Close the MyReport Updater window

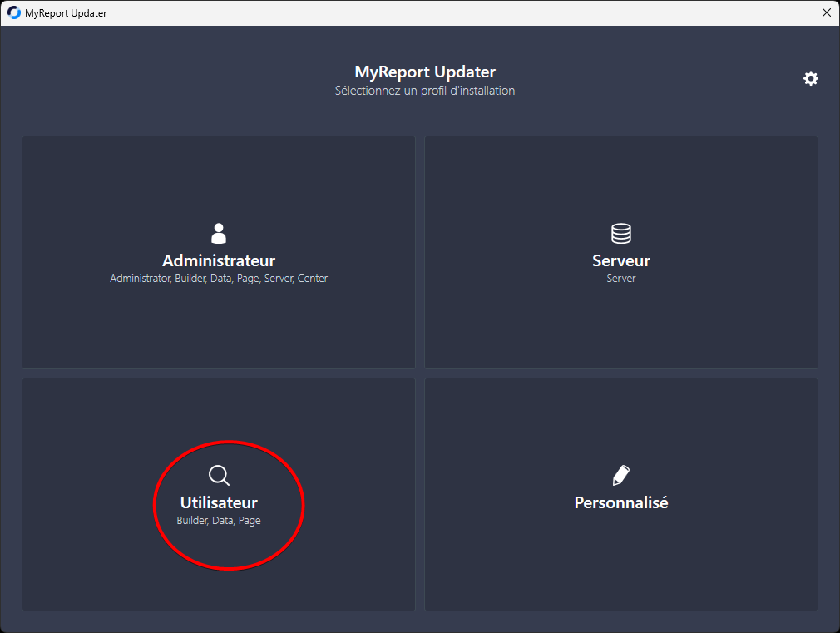(x=827, y=12)
